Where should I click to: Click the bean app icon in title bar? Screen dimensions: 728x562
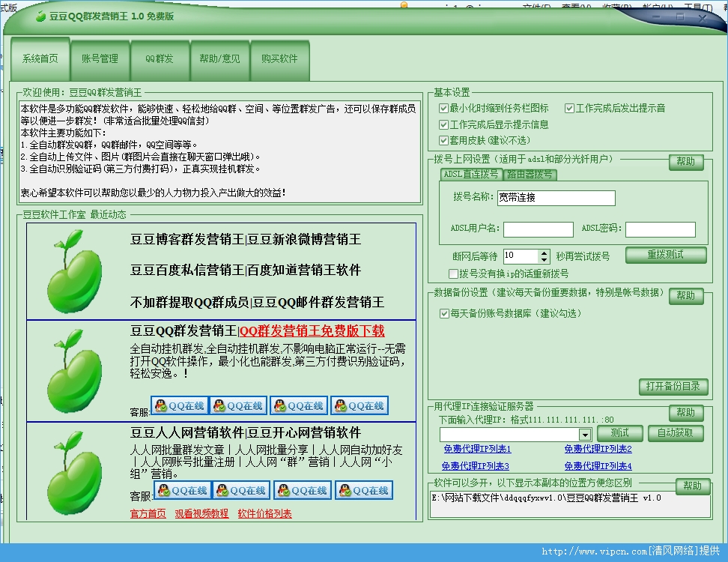pos(41,16)
